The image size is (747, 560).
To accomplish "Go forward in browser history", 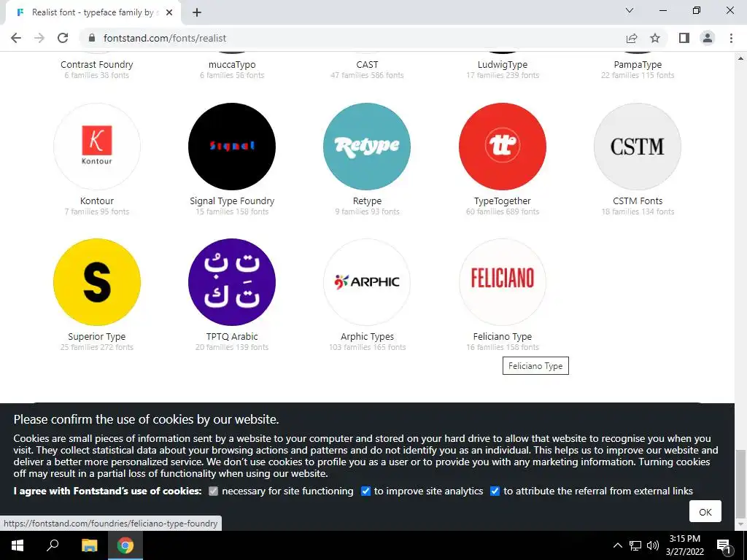I will click(39, 38).
